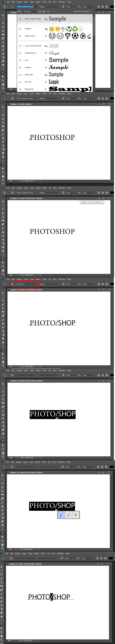The width and height of the screenshot is (115, 644).
Task: Select Dodge tool in the Myriad Pro window
Action: pyautogui.click(x=3, y=343)
